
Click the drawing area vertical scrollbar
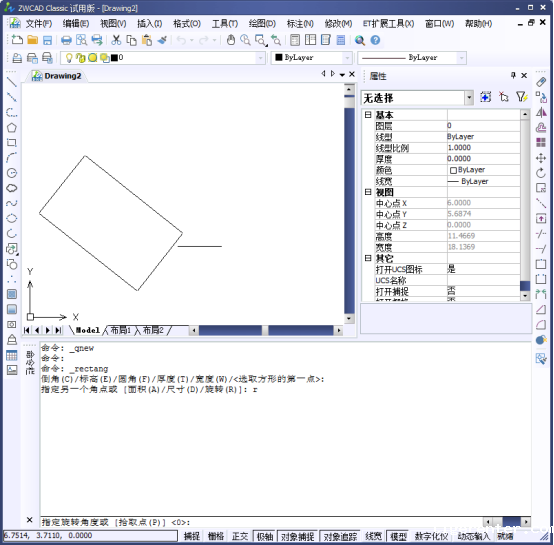point(349,204)
